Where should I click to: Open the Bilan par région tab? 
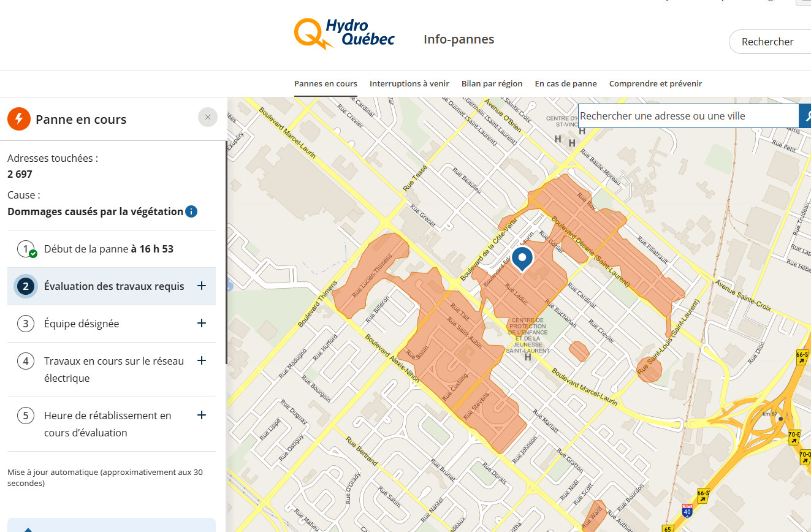[492, 83]
